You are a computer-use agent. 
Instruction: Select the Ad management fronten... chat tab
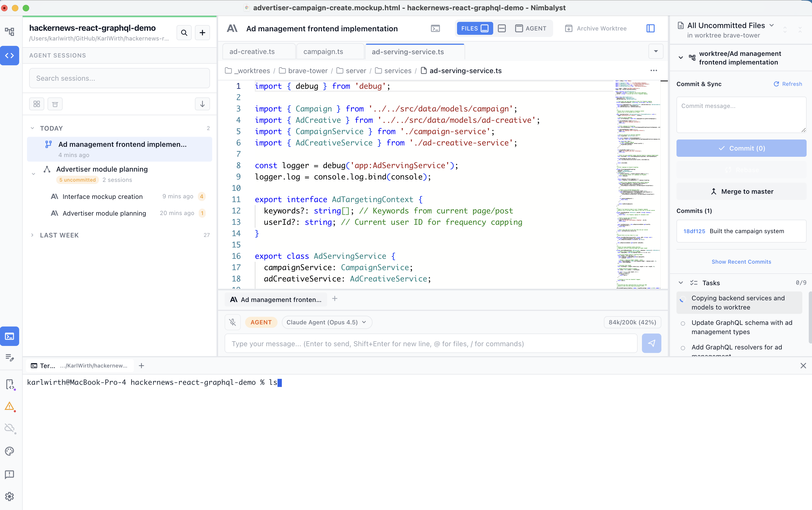pyautogui.click(x=276, y=299)
